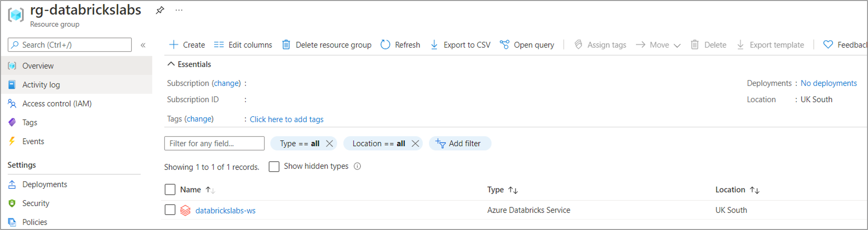Image resolution: width=868 pixels, height=230 pixels.
Task: Export resources to CSV
Action: pyautogui.click(x=460, y=45)
